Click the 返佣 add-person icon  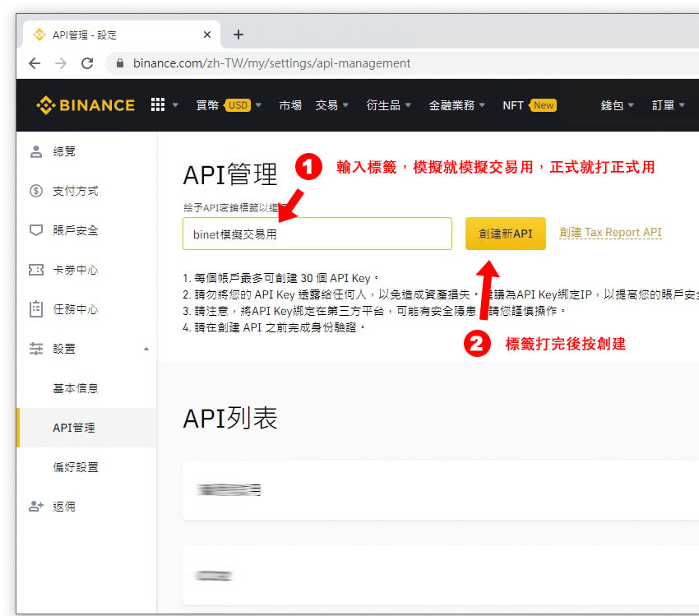tap(36, 507)
